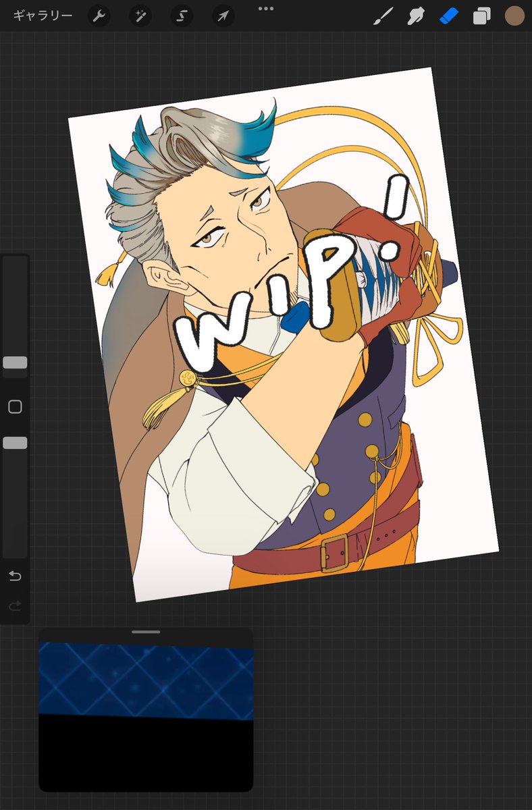
Task: Tap the reference window drag handle
Action: [x=146, y=632]
